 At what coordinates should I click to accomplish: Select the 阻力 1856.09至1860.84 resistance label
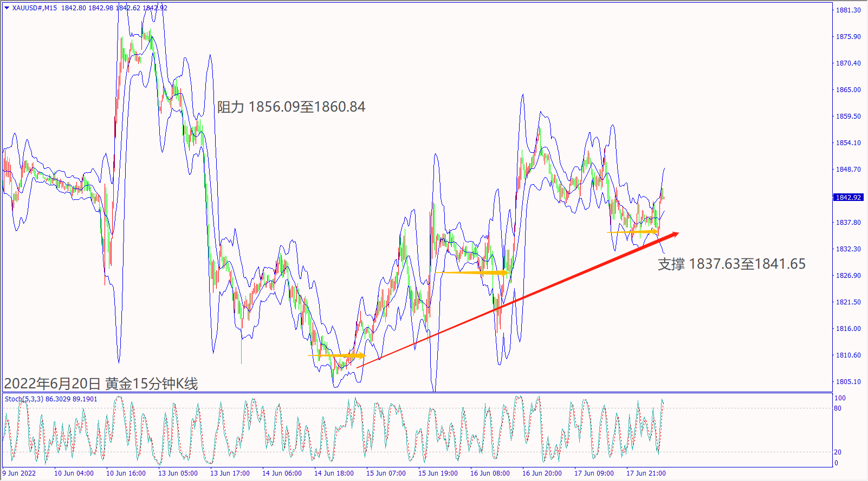click(x=292, y=107)
